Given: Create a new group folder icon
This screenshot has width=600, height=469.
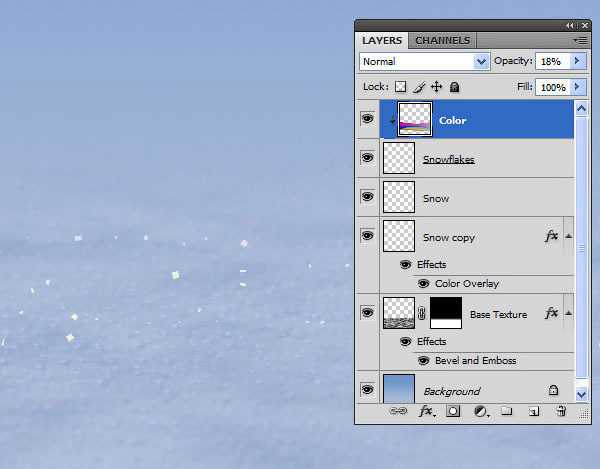Looking at the screenshot, I should [507, 411].
